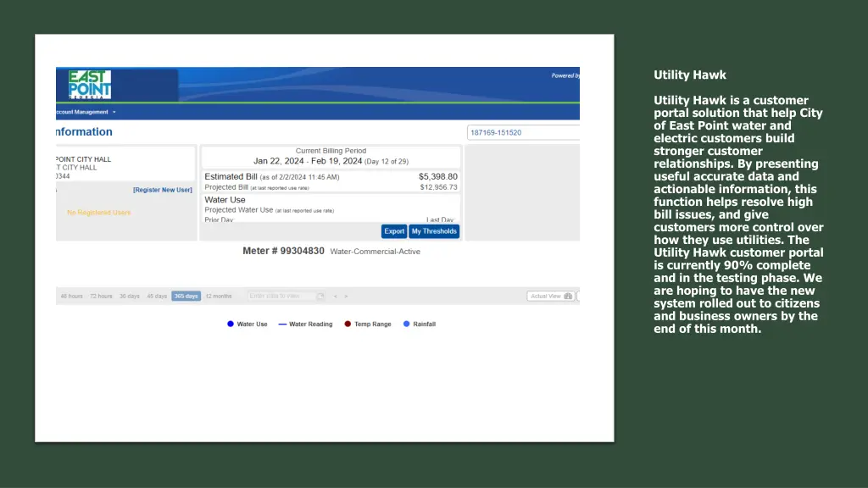
Task: Toggle the Water Reading legend line
Action: click(282, 324)
